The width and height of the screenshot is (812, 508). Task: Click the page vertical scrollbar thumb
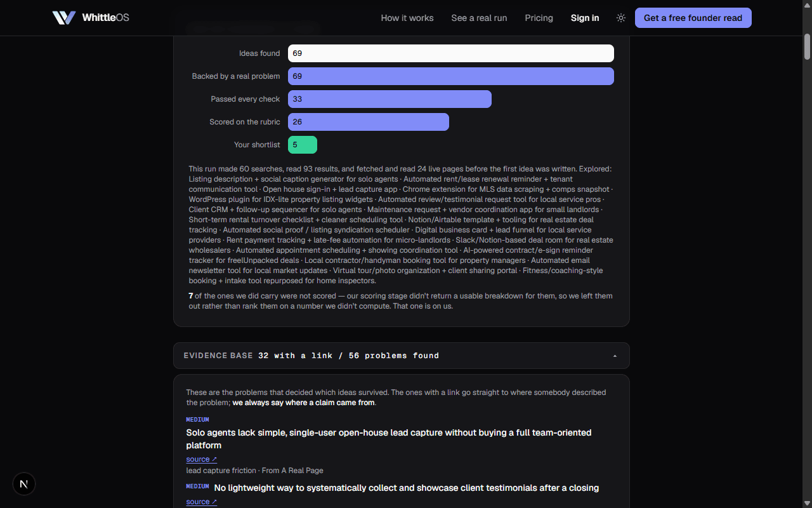pyautogui.click(x=808, y=46)
